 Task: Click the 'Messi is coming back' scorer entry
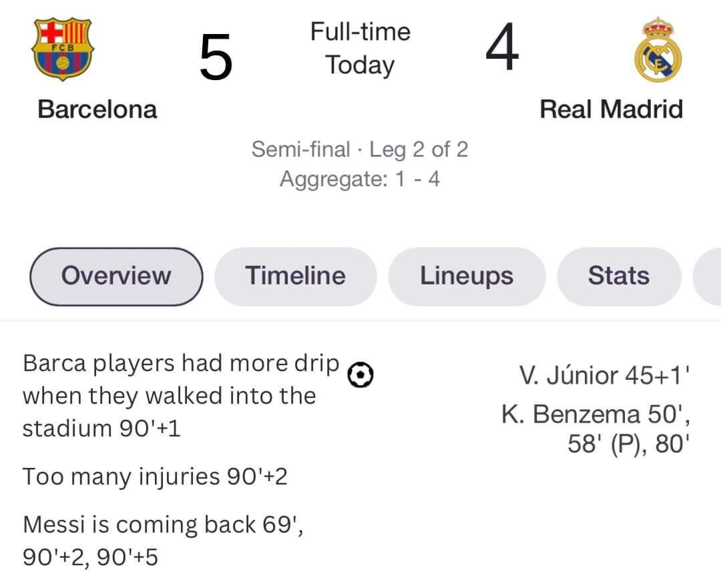click(x=163, y=541)
